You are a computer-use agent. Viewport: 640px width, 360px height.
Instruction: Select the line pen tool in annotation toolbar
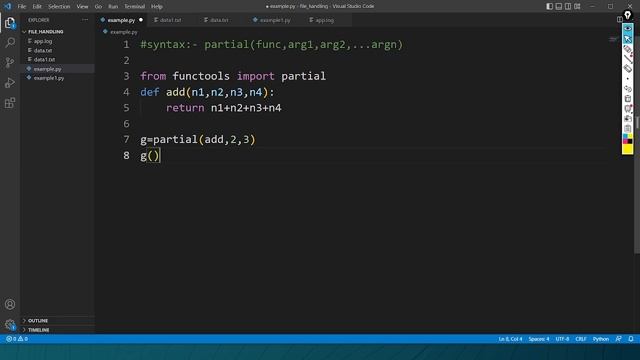(628, 59)
